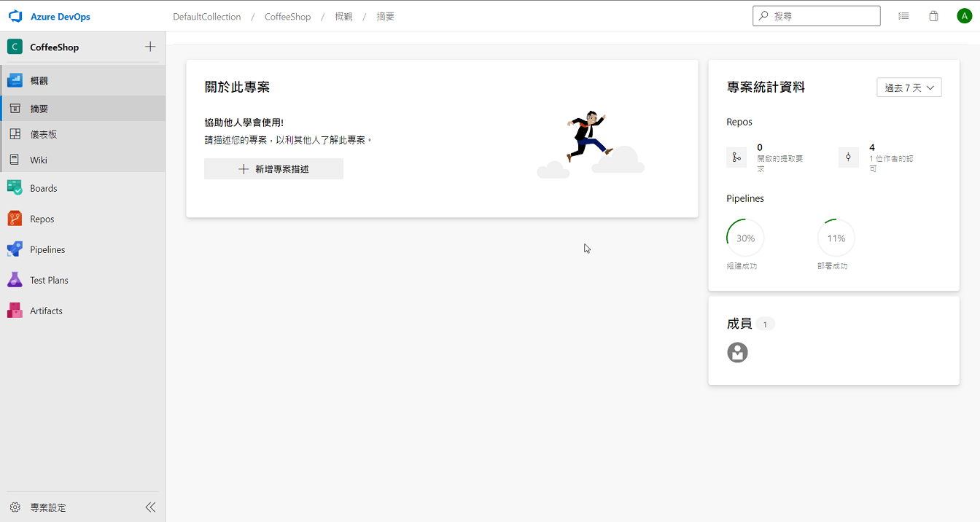This screenshot has width=980, height=522.
Task: Open the CoffeeShop project link in breadcrumb
Action: pos(287,15)
